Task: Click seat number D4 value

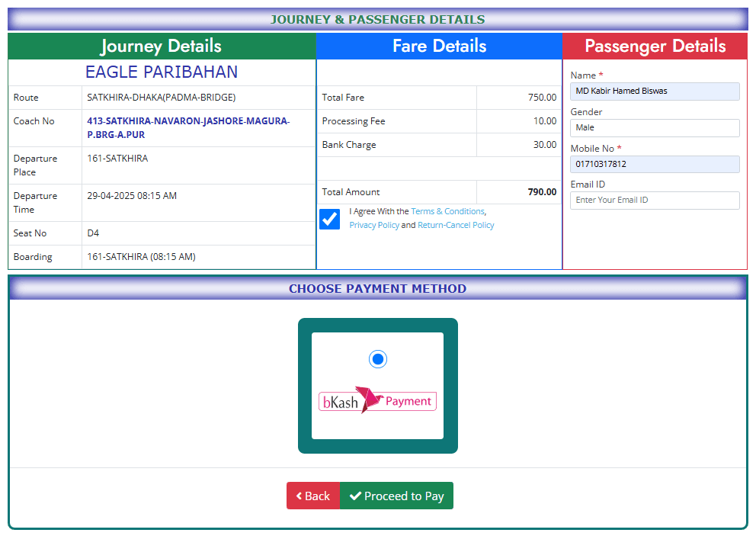Action: [x=93, y=233]
